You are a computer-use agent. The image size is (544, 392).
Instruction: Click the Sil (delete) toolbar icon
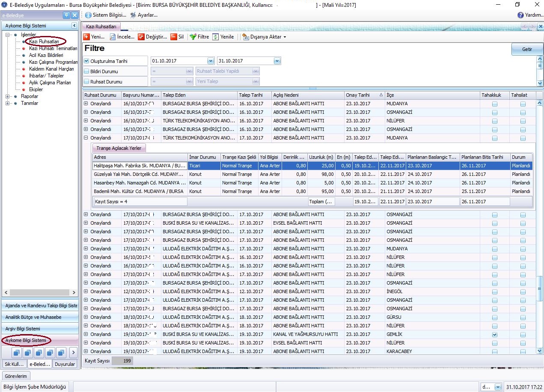click(x=174, y=37)
